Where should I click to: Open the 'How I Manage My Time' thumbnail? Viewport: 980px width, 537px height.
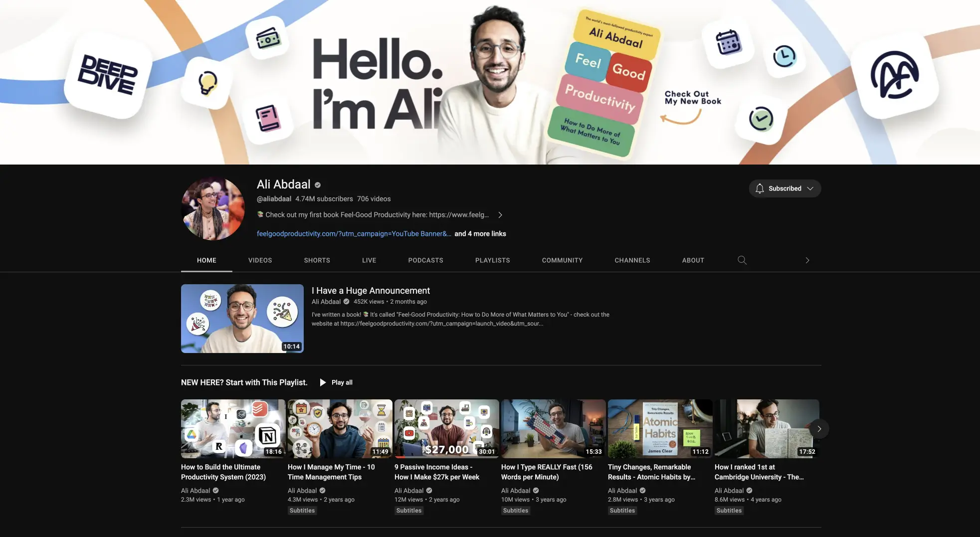point(340,429)
